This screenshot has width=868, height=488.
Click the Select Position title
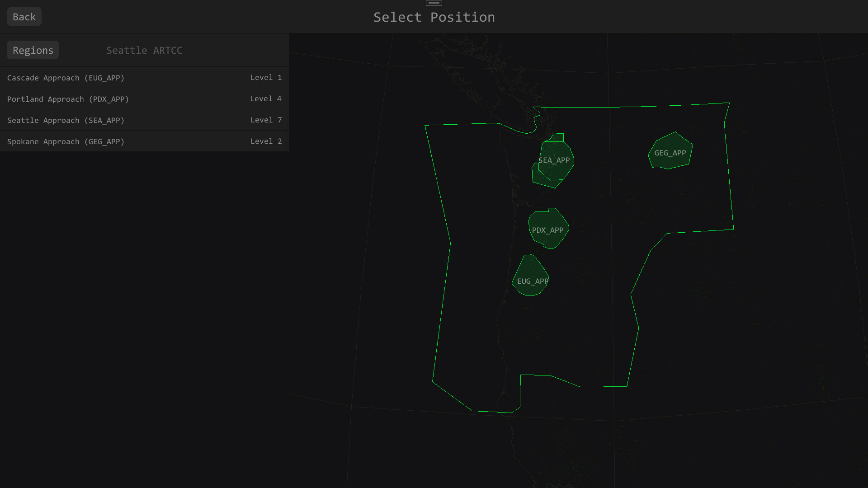(x=434, y=17)
